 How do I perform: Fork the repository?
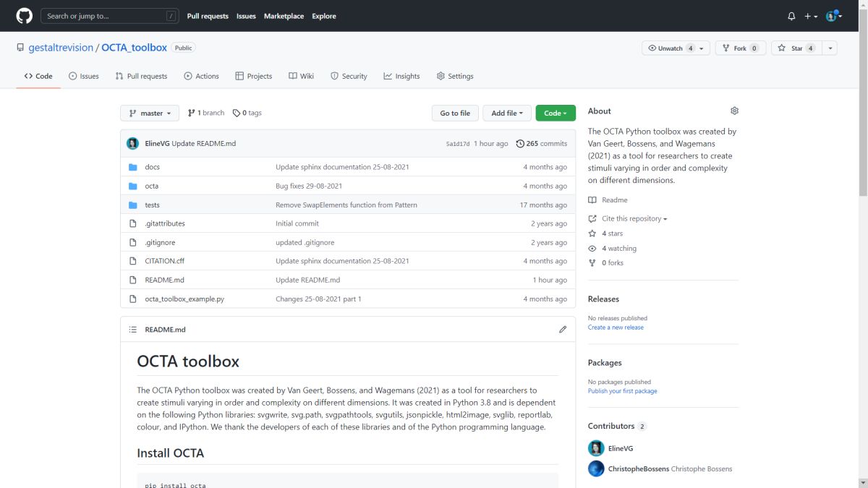click(740, 48)
